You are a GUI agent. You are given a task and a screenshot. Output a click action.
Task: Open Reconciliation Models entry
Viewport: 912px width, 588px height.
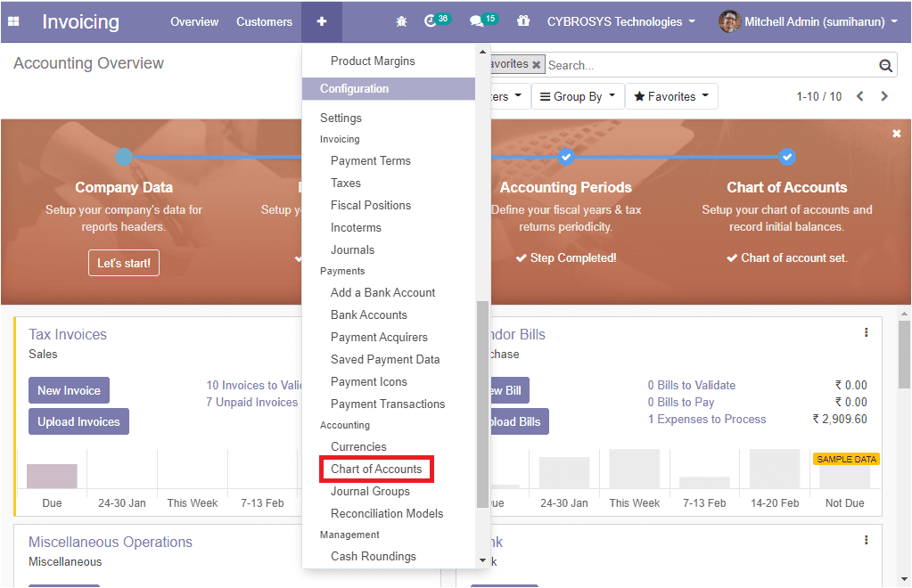(x=387, y=514)
